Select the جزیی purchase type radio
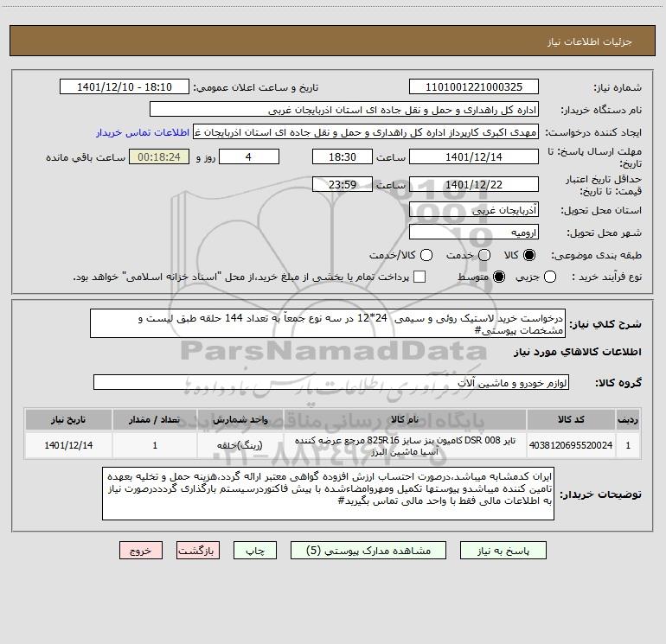 [549, 277]
